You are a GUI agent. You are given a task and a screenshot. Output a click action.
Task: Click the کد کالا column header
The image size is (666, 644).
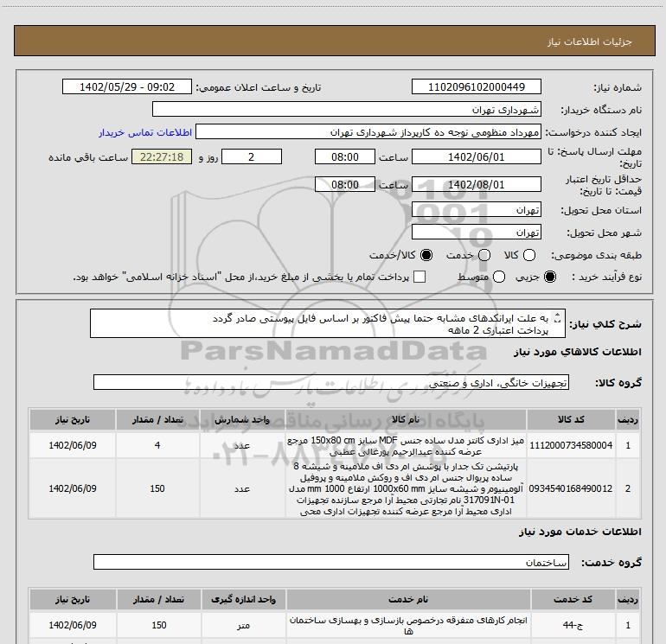click(x=571, y=420)
